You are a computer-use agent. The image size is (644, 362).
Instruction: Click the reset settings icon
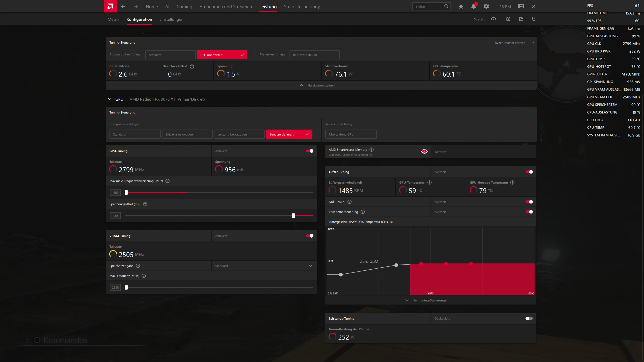(x=533, y=19)
